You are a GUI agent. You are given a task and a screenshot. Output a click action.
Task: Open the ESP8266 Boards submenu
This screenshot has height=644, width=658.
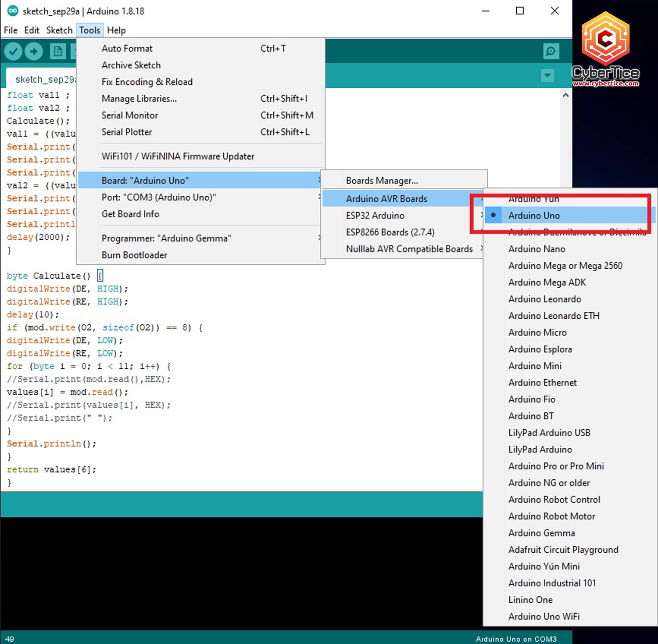(390, 232)
